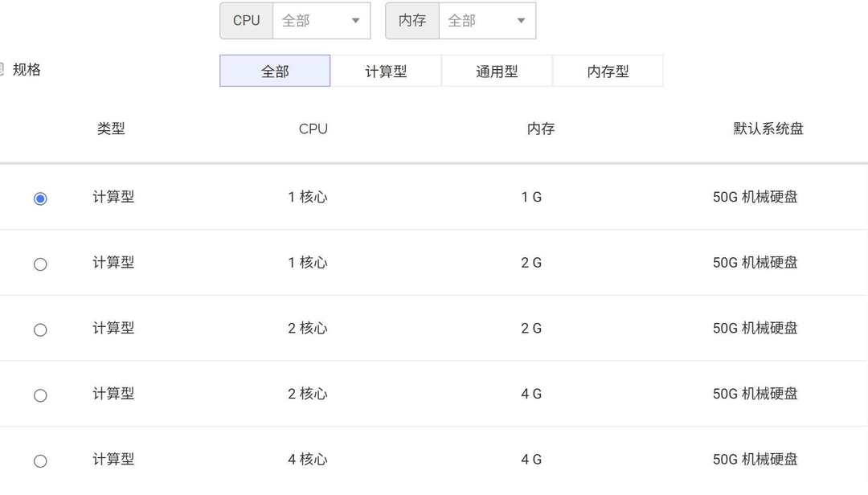Open the CPU filter dropdown

(x=321, y=21)
